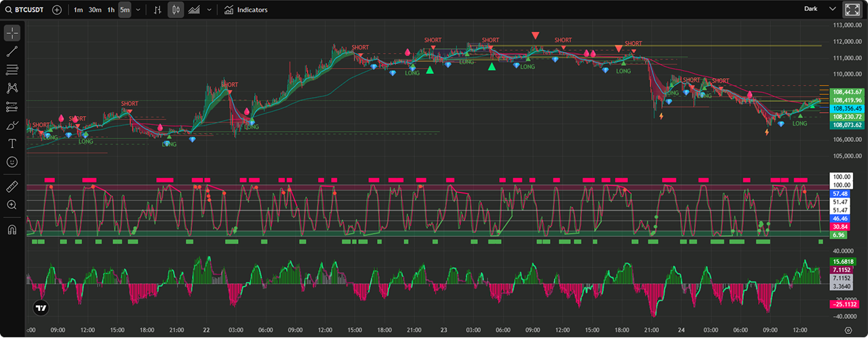Select the crosshair cursor tool

click(12, 33)
